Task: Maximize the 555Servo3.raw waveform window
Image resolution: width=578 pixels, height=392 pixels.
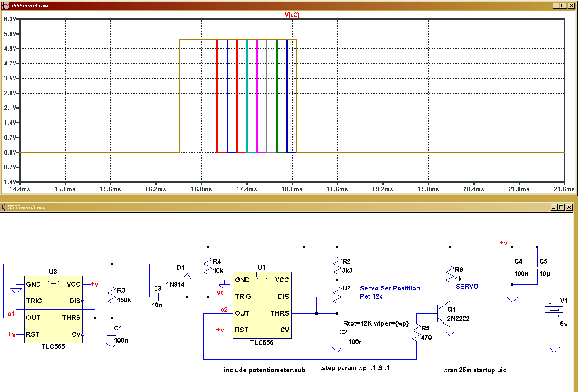Action: click(563, 5)
